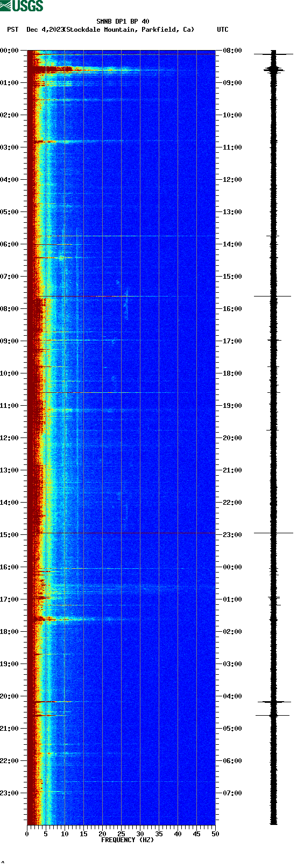Click the PST 06:00 time label

point(10,244)
